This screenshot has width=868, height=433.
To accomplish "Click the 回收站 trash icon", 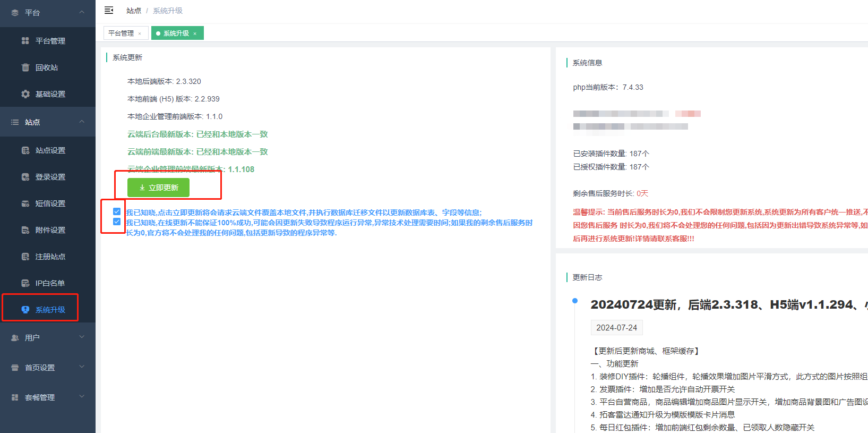I will (x=25, y=67).
